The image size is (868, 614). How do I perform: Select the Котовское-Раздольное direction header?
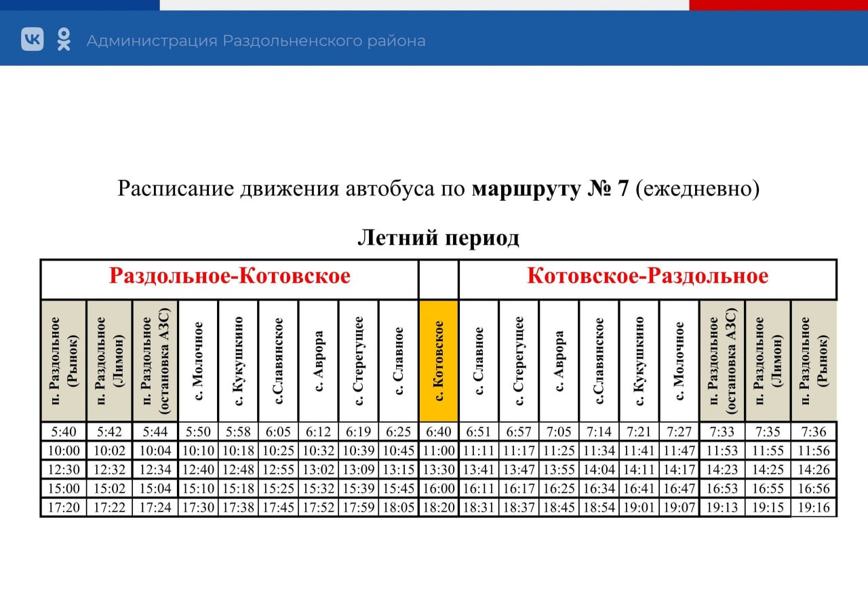pos(648,277)
